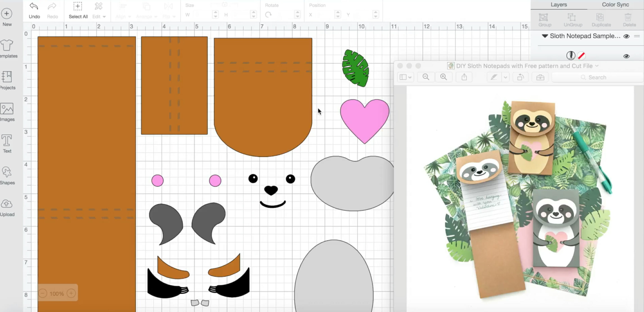Open the markup pen options chevron in Preview
The height and width of the screenshot is (312, 644).
tap(505, 77)
